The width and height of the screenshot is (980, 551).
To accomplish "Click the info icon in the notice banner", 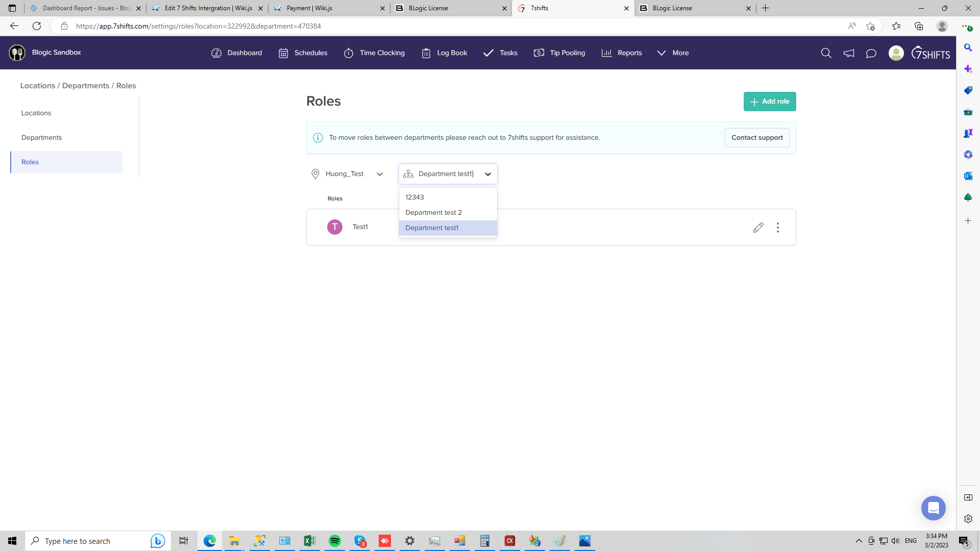I will click(x=318, y=138).
